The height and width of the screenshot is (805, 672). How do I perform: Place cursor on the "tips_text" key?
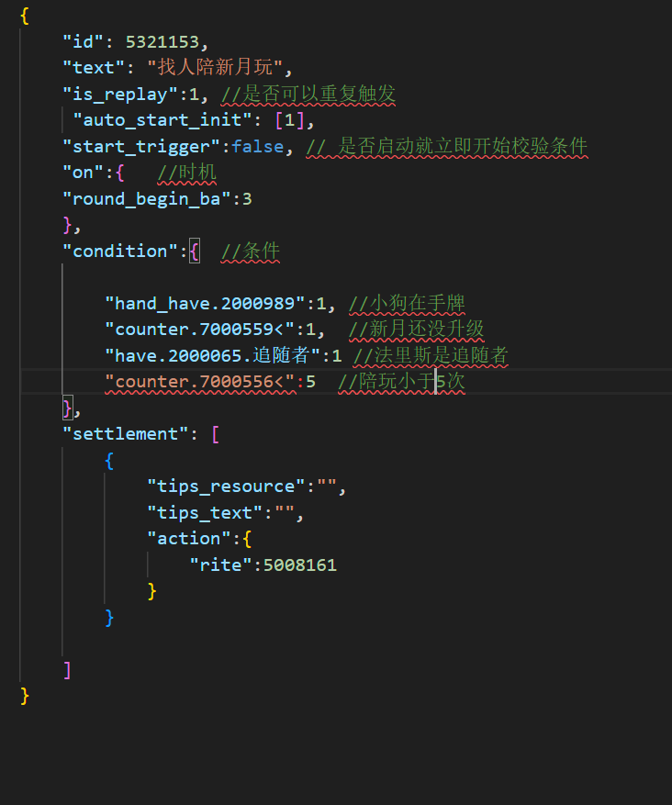pyautogui.click(x=207, y=512)
